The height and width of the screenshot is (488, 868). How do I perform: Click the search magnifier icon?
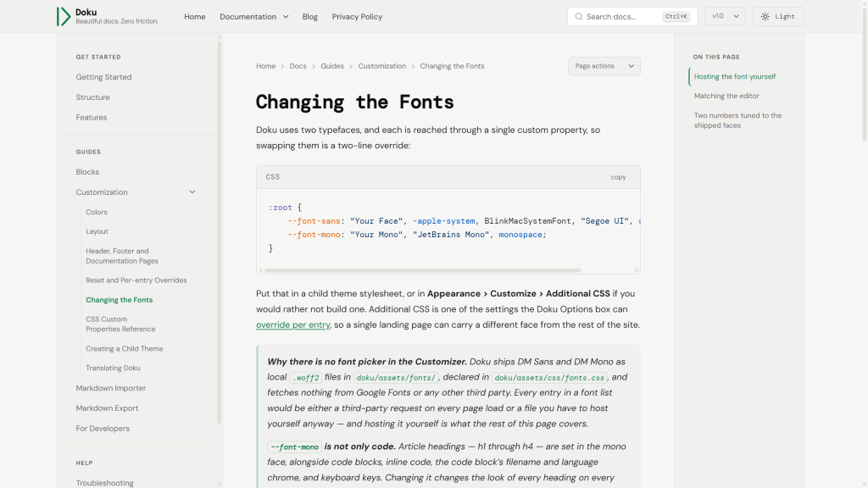578,17
